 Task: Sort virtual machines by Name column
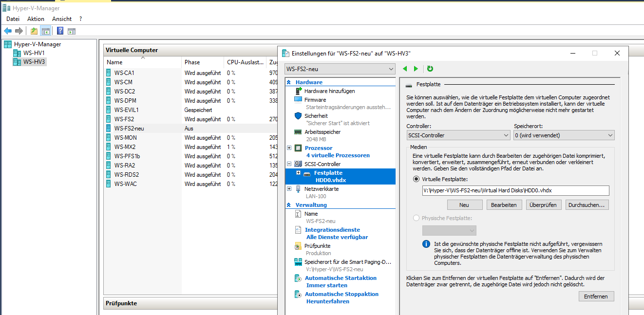coord(143,62)
